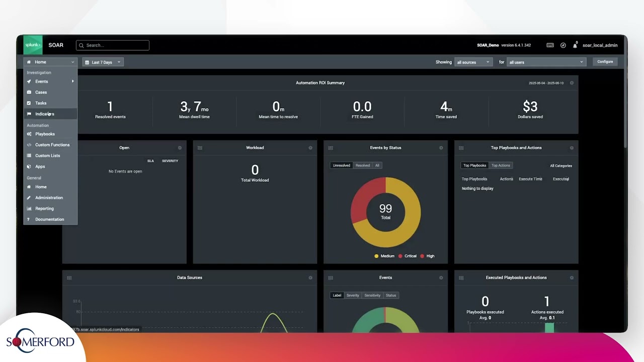Screen dimensions: 644x362
Task: Open the all sources dropdown
Action: 473,62
